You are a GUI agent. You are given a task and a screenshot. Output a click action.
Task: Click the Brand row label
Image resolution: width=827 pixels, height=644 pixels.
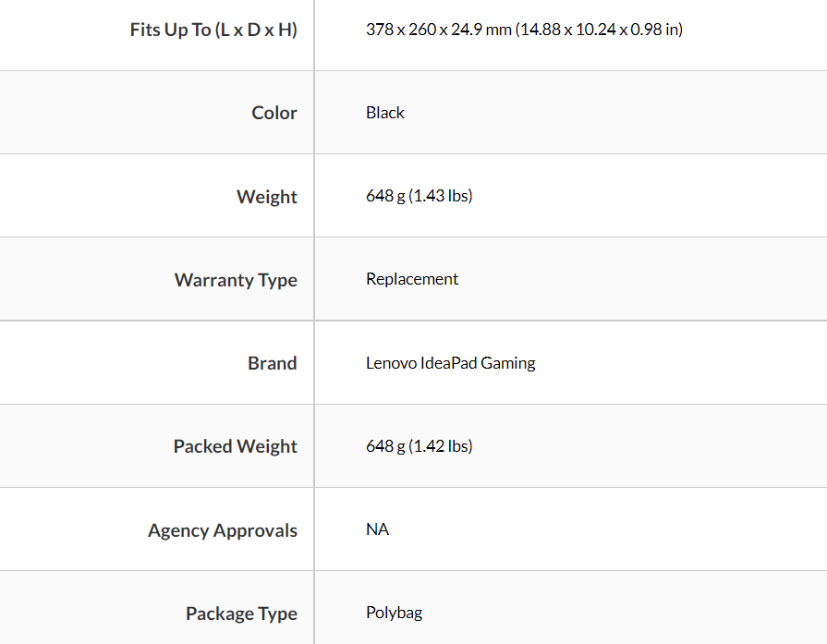273,363
